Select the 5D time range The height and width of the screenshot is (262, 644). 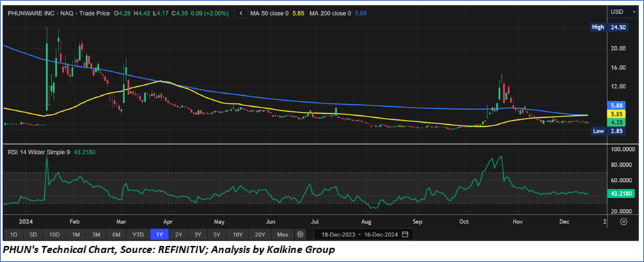pyautogui.click(x=33, y=234)
